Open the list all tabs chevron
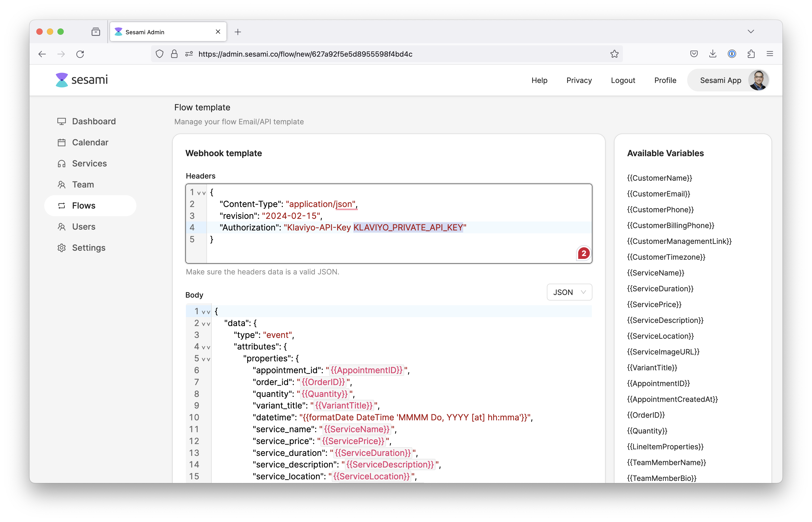The height and width of the screenshot is (522, 812). coord(751,32)
